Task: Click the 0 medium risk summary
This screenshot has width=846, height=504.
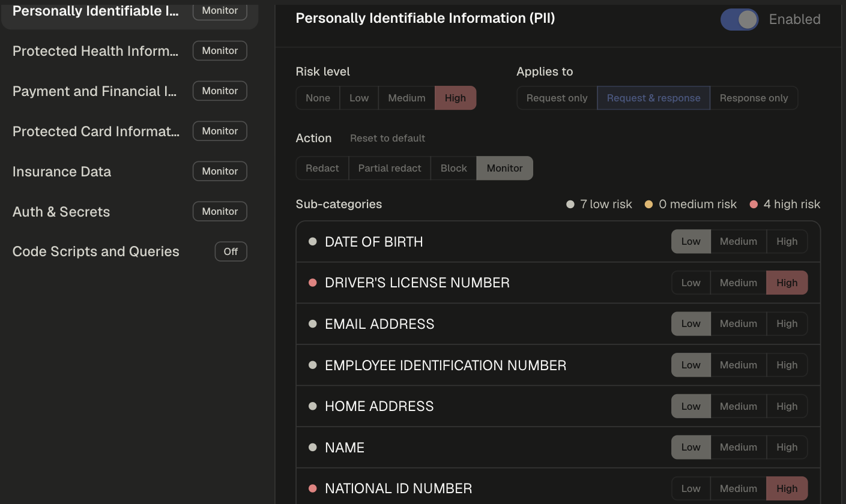Action: coord(690,205)
